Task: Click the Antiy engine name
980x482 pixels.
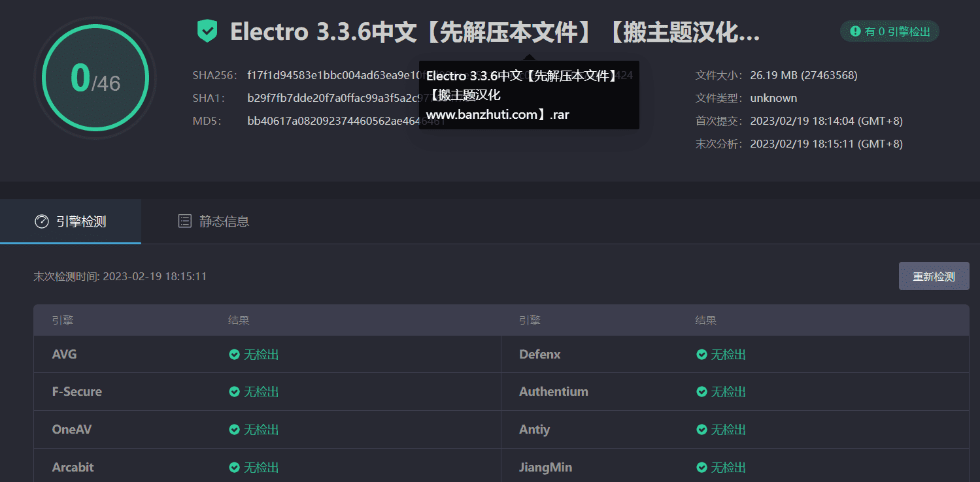Action: tap(535, 430)
